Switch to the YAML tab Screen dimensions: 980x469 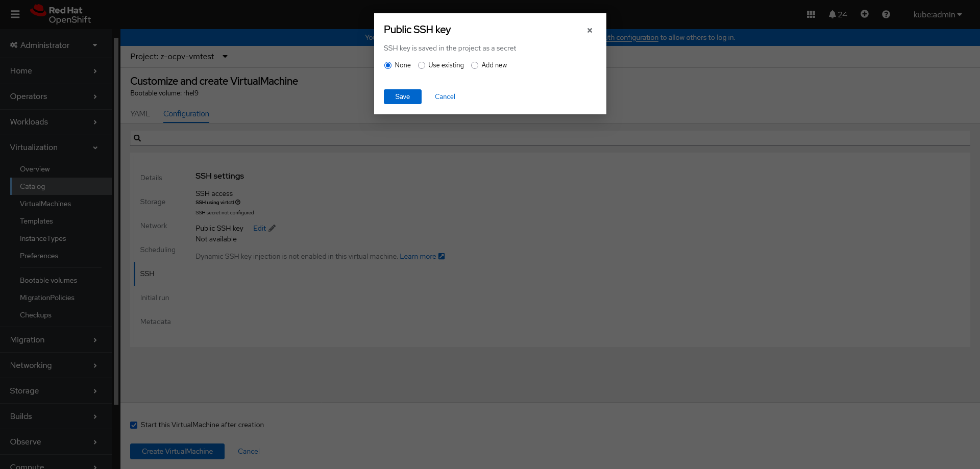[140, 114]
